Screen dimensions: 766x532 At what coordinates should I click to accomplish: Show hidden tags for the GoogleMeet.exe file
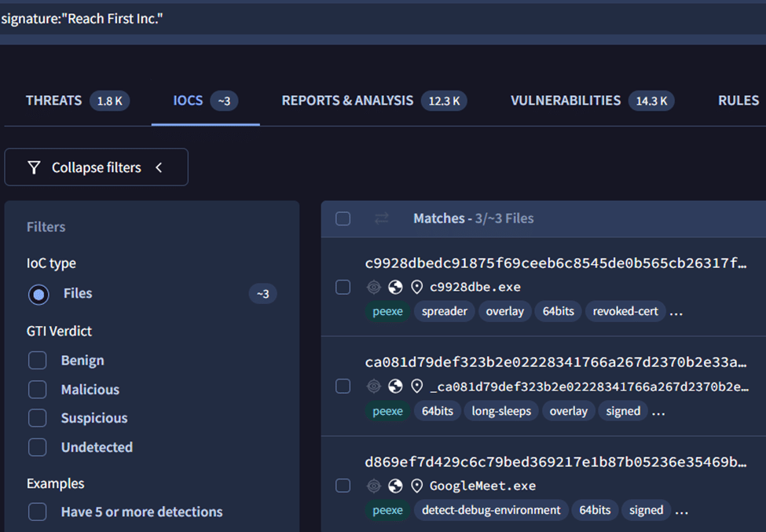[681, 511]
